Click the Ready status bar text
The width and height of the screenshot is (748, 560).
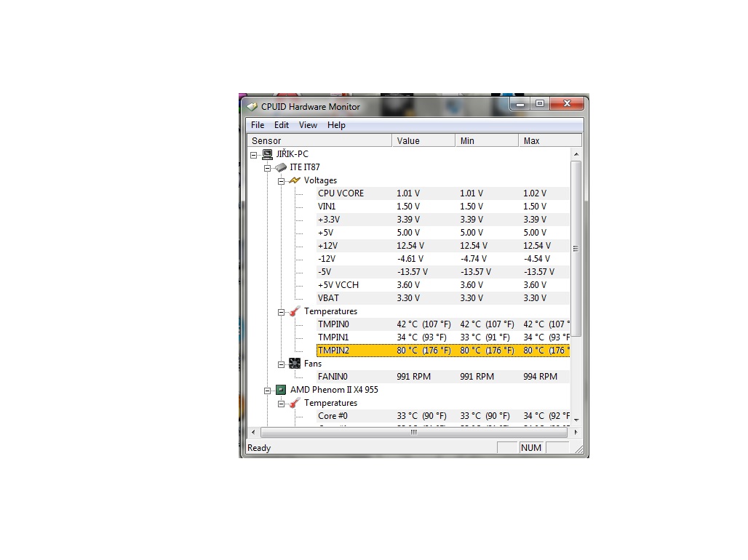pyautogui.click(x=259, y=448)
